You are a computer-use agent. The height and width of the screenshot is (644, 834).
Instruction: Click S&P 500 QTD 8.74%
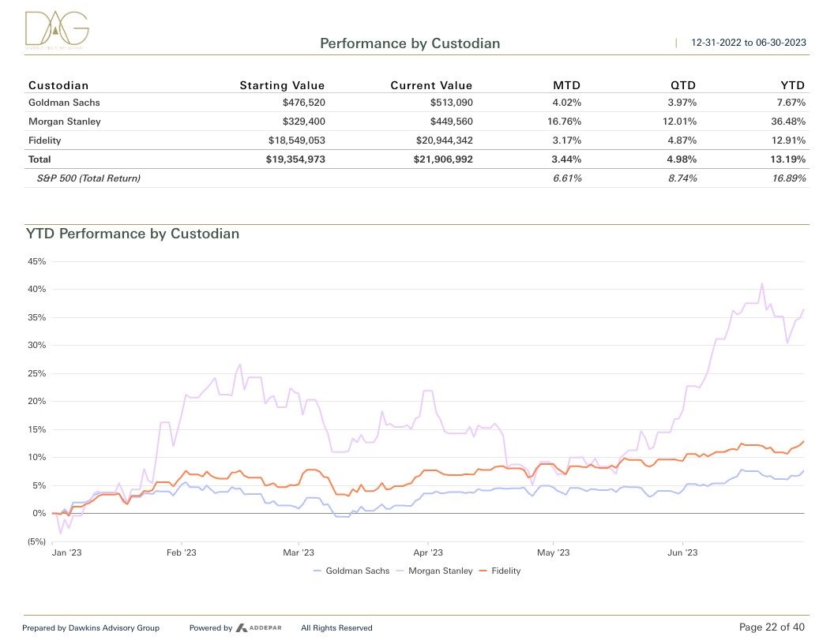(682, 178)
